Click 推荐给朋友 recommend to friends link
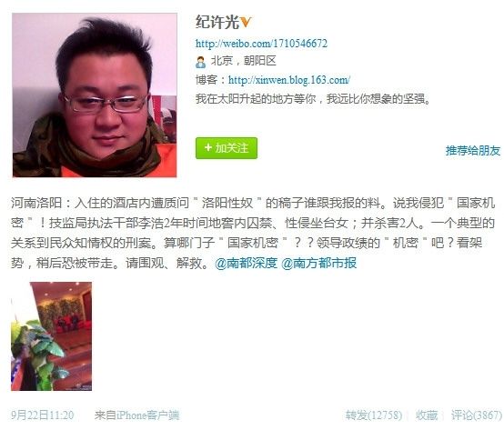Image resolution: width=504 pixels, height=430 pixels. [x=473, y=150]
